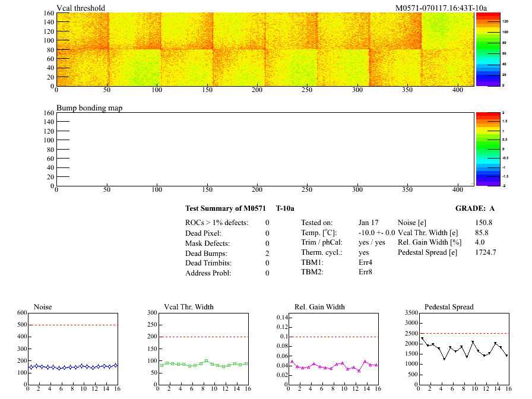This screenshot has height=399, width=532.
Task: Click the Vcal threshold heat map
Action: click(265, 49)
